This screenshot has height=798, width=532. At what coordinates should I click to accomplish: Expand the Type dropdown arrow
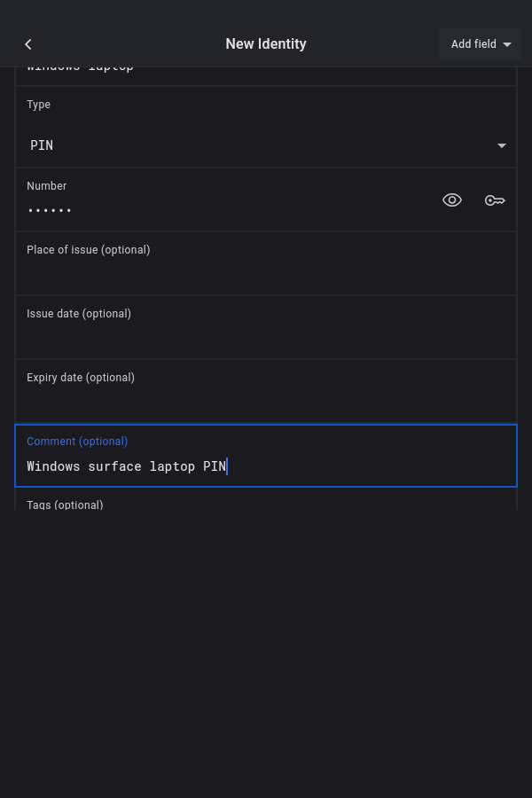click(502, 145)
